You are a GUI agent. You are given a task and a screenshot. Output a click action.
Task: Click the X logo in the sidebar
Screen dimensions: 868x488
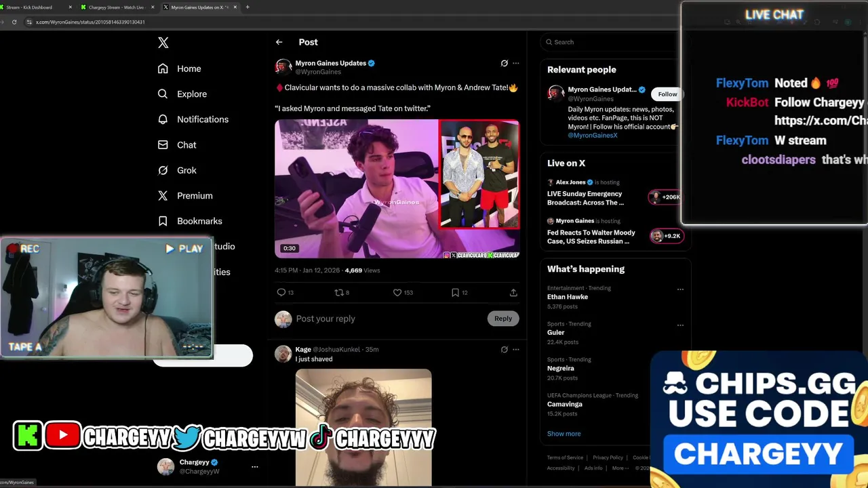click(x=163, y=43)
